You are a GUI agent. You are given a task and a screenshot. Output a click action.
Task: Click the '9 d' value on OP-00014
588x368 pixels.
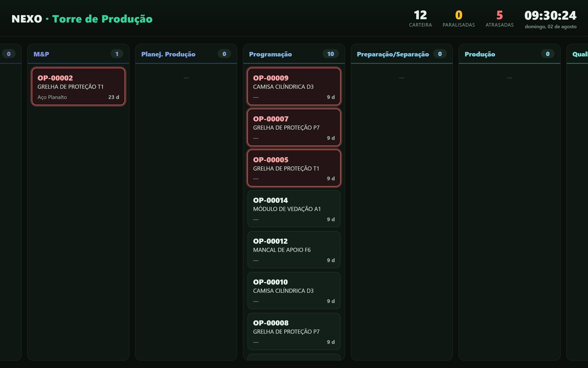(x=331, y=220)
